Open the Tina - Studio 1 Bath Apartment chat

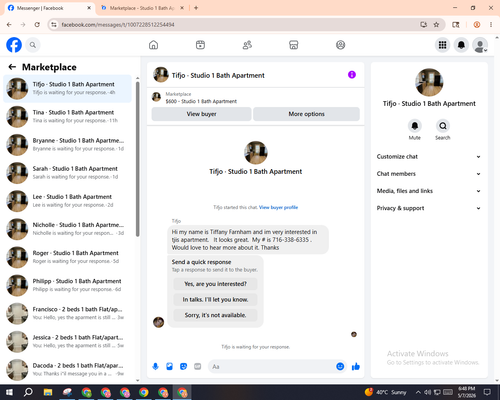pos(67,117)
